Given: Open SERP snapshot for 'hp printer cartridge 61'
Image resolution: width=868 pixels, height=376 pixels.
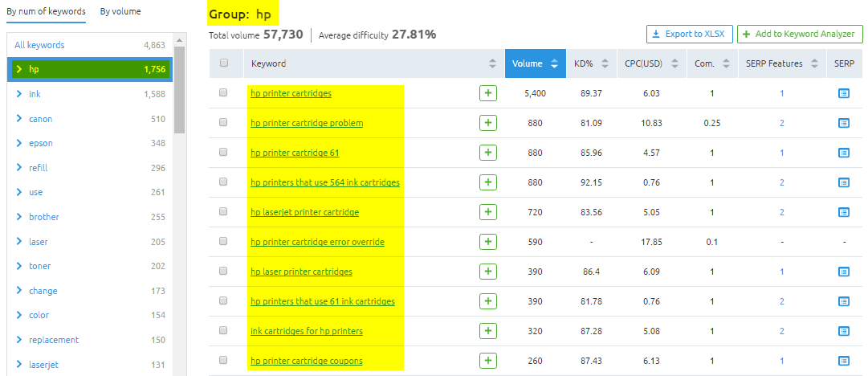Looking at the screenshot, I should (x=844, y=153).
